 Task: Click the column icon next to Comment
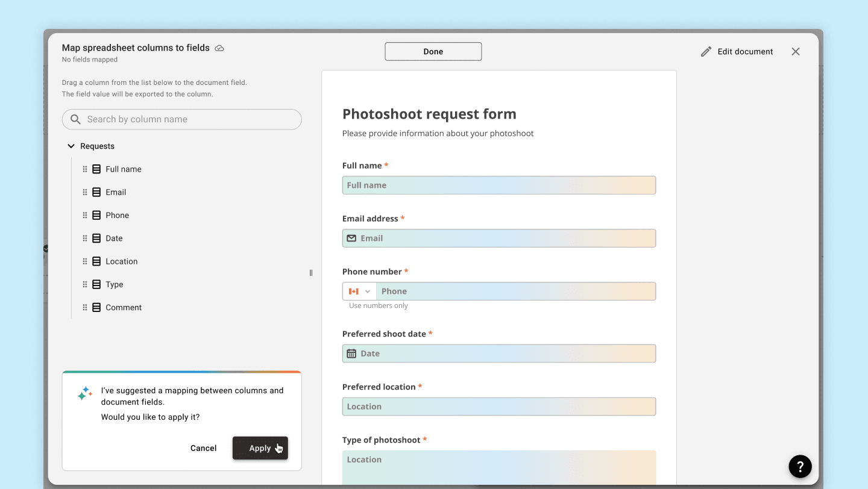tap(96, 307)
